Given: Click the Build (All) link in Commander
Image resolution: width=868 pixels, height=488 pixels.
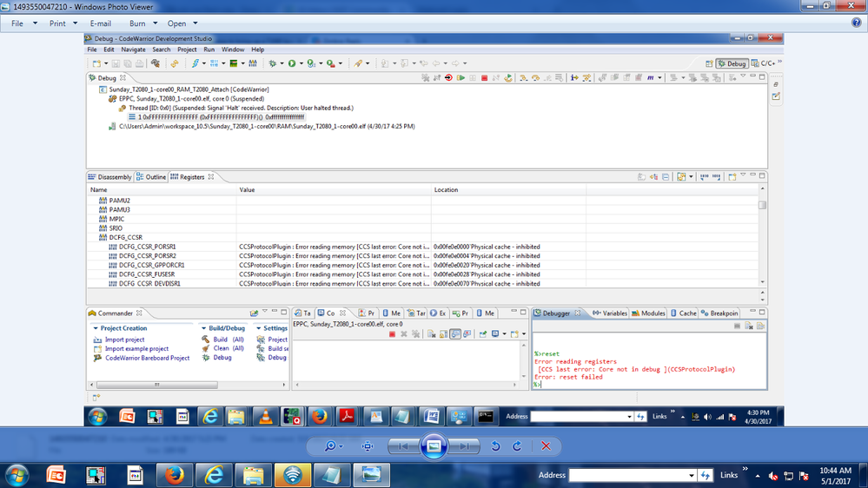Looking at the screenshot, I should click(228, 340).
